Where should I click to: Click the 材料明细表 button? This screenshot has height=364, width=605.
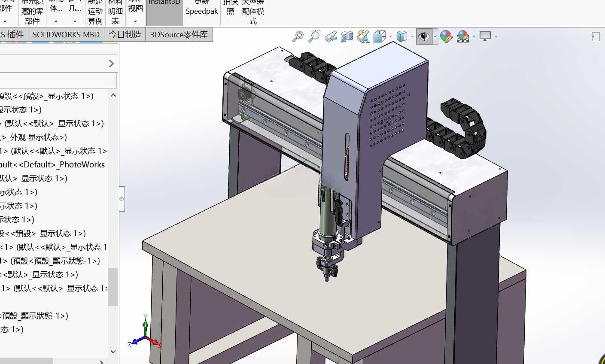pos(116,12)
